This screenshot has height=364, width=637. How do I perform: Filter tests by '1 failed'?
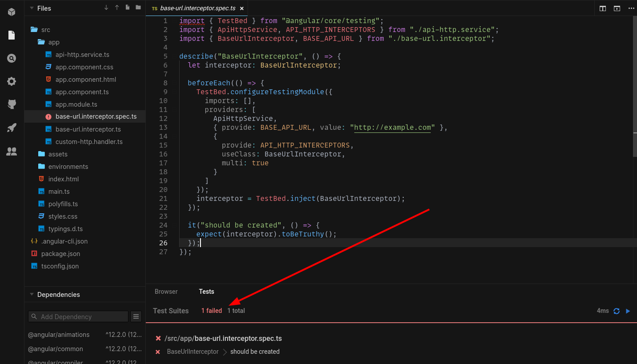pyautogui.click(x=212, y=311)
